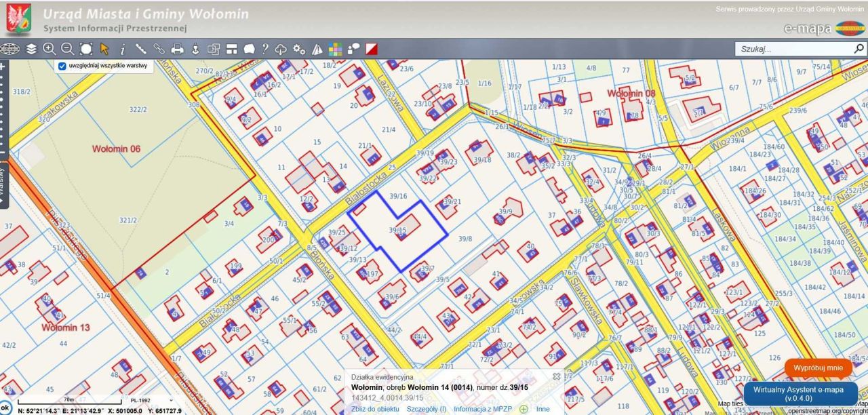Click the full extent zoom icon
Viewport: 868px width, 415px height.
[86, 49]
